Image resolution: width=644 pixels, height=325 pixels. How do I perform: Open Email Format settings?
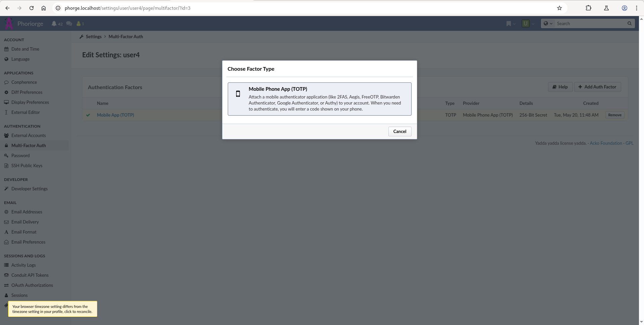pos(24,232)
